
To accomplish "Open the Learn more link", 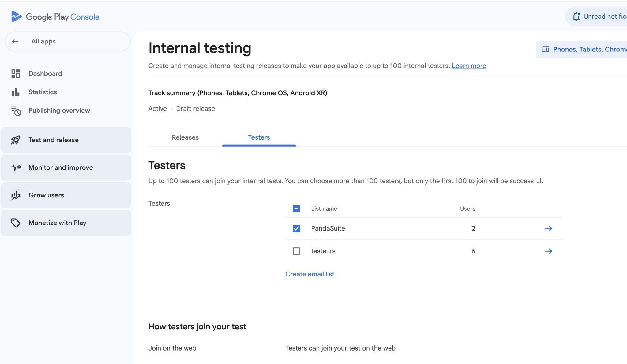I will [x=469, y=66].
